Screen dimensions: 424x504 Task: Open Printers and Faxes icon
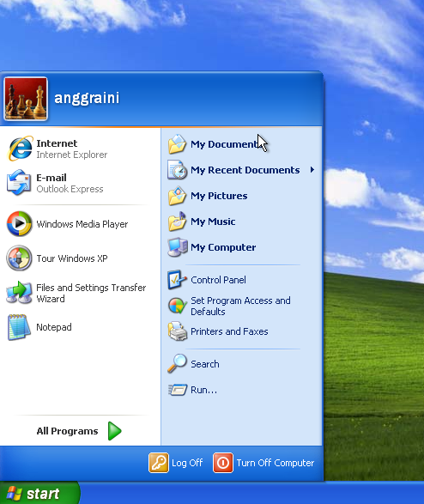tap(178, 331)
